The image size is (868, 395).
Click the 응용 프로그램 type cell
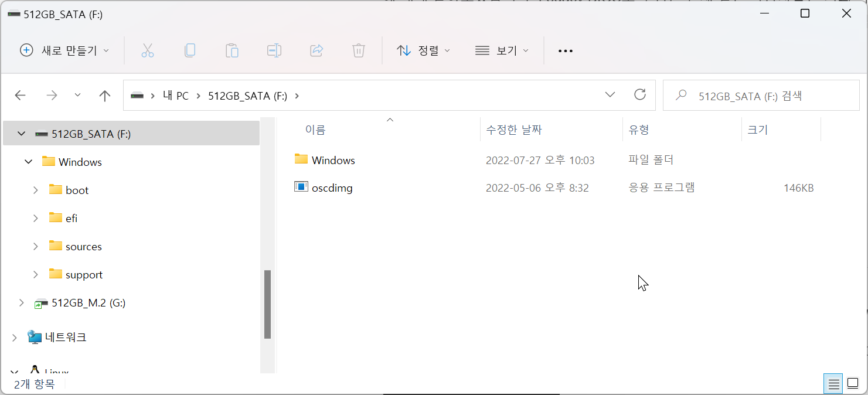click(x=662, y=188)
